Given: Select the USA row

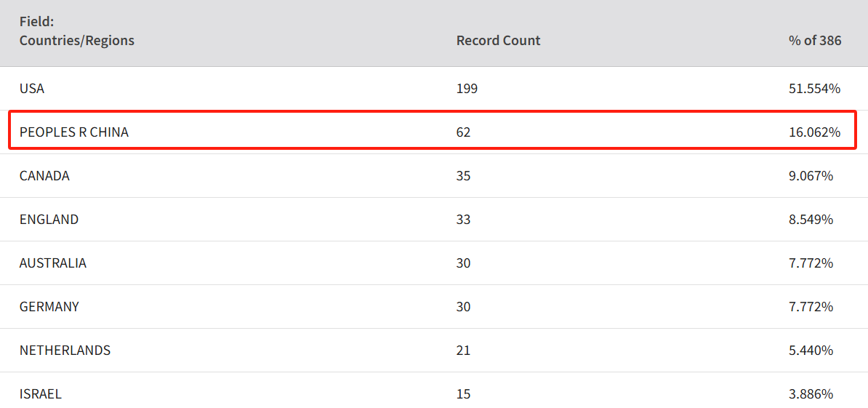Looking at the screenshot, I should pyautogui.click(x=434, y=89).
